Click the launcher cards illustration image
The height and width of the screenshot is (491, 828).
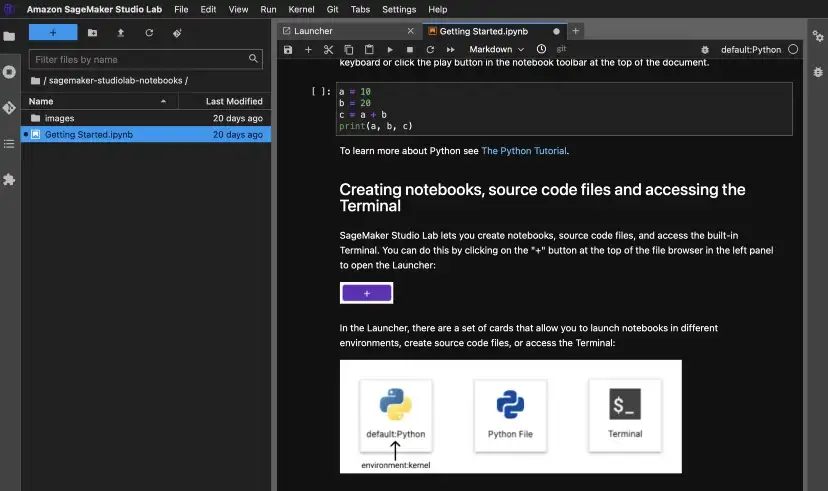coord(511,417)
